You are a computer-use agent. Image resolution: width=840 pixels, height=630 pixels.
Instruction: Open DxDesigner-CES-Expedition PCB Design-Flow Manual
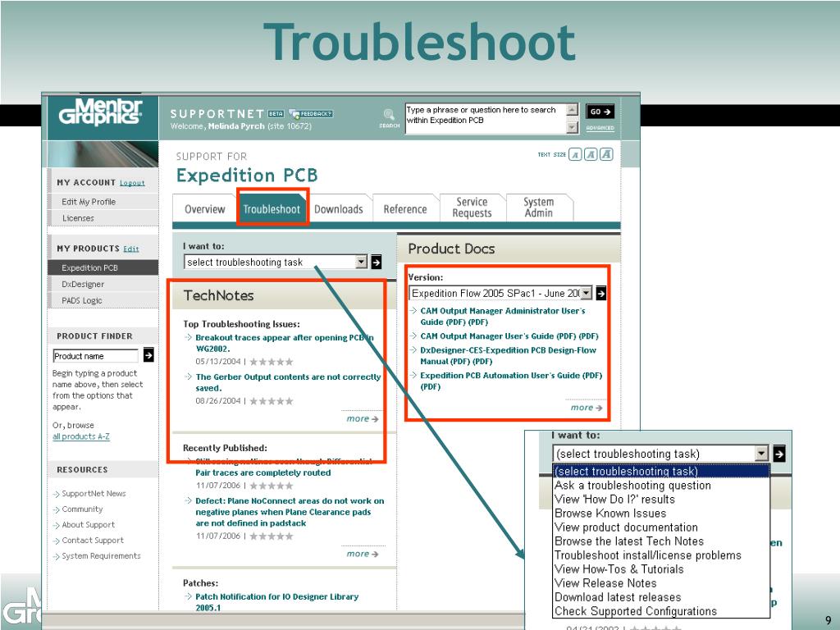point(508,356)
